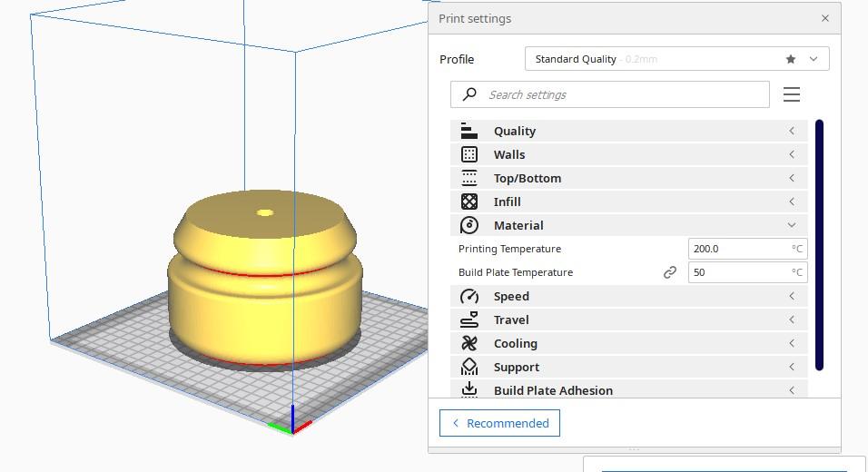
Task: Click the Search settings field
Action: tap(609, 94)
